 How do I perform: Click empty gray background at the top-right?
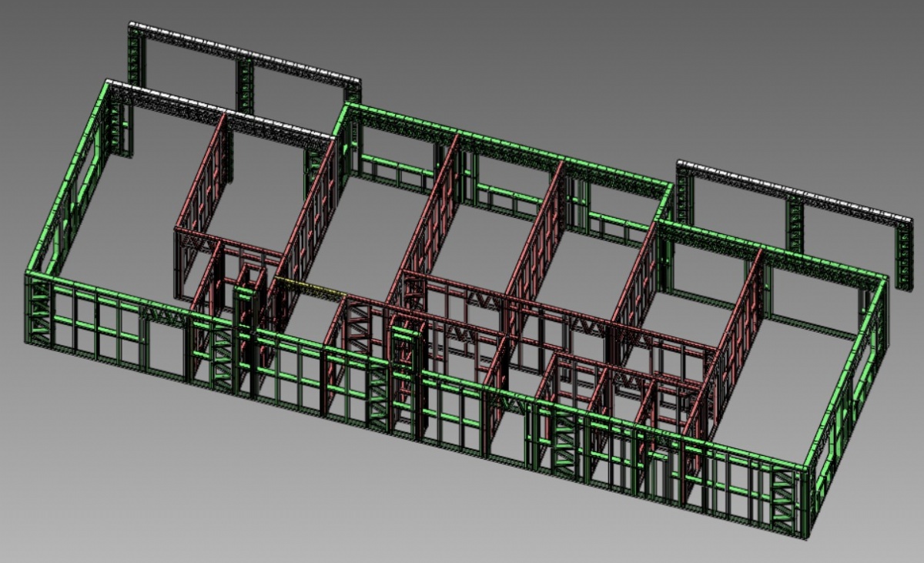tap(808, 62)
